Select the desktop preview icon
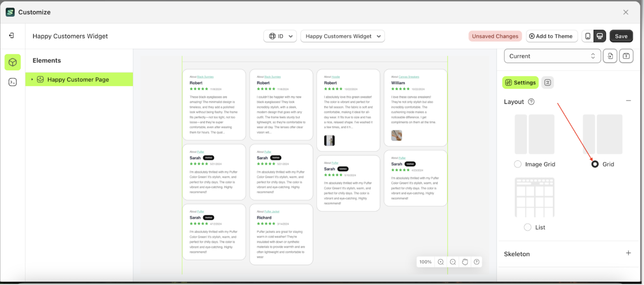644x285 pixels. coord(600,36)
